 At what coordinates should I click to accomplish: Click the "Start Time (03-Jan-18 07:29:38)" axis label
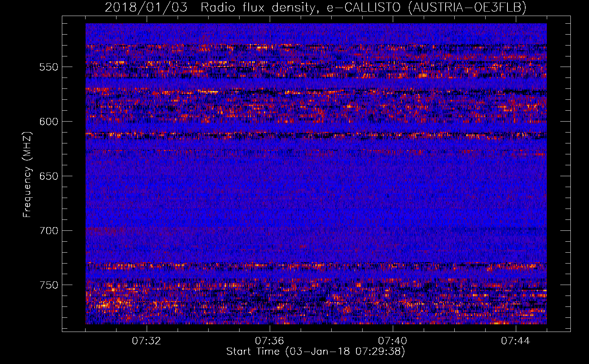coord(316,352)
